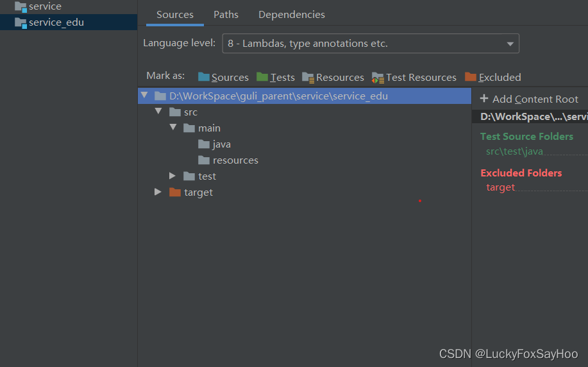This screenshot has width=588, height=367.
Task: Collapse the src folder
Action: tap(158, 112)
